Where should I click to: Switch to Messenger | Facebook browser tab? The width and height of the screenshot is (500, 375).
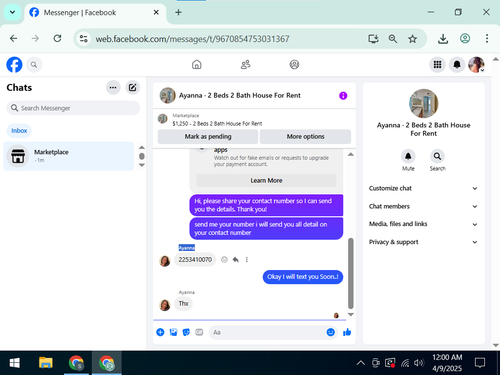[x=95, y=13]
